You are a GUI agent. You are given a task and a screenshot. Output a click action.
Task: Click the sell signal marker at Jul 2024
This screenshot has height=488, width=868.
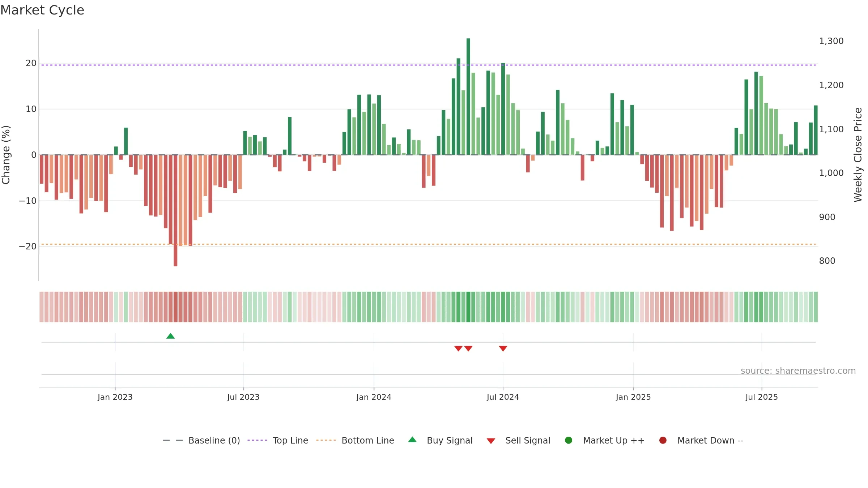(503, 348)
